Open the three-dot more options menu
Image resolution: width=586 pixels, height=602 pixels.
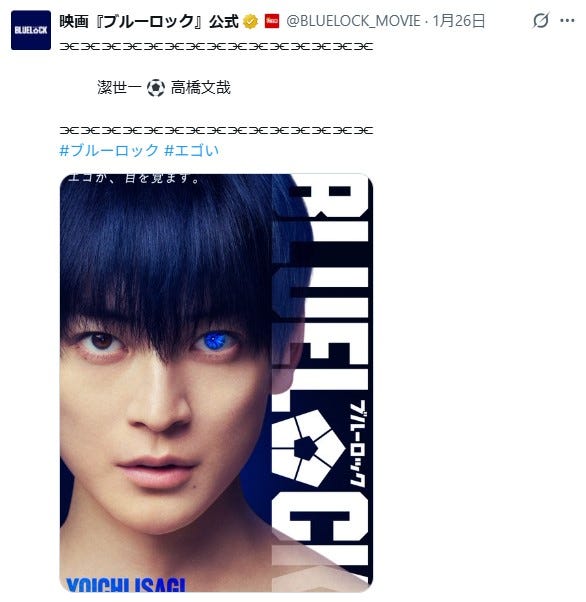tap(567, 20)
